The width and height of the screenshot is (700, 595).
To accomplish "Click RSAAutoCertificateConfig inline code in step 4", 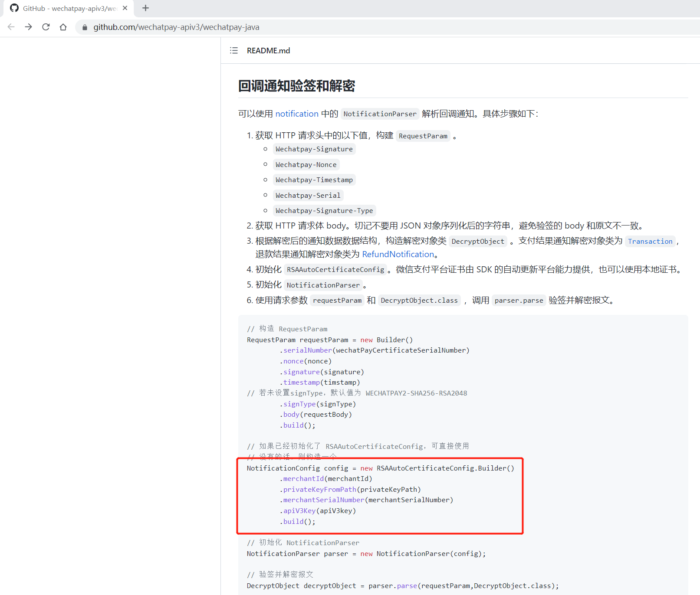I will pos(335,270).
